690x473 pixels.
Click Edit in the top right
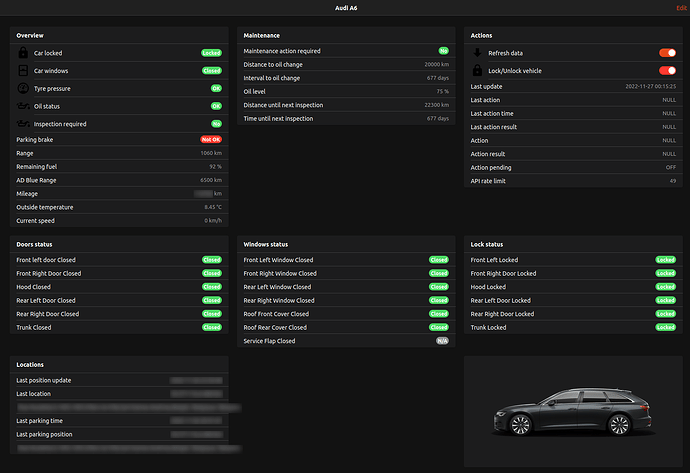681,8
